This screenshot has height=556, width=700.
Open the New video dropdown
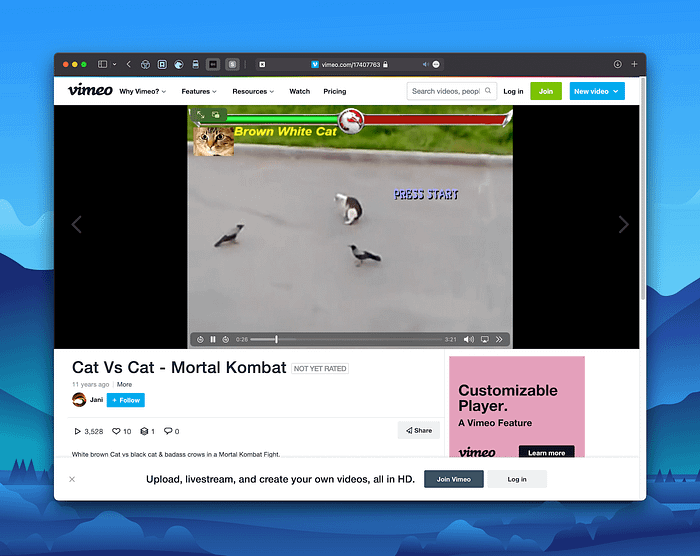tap(597, 91)
